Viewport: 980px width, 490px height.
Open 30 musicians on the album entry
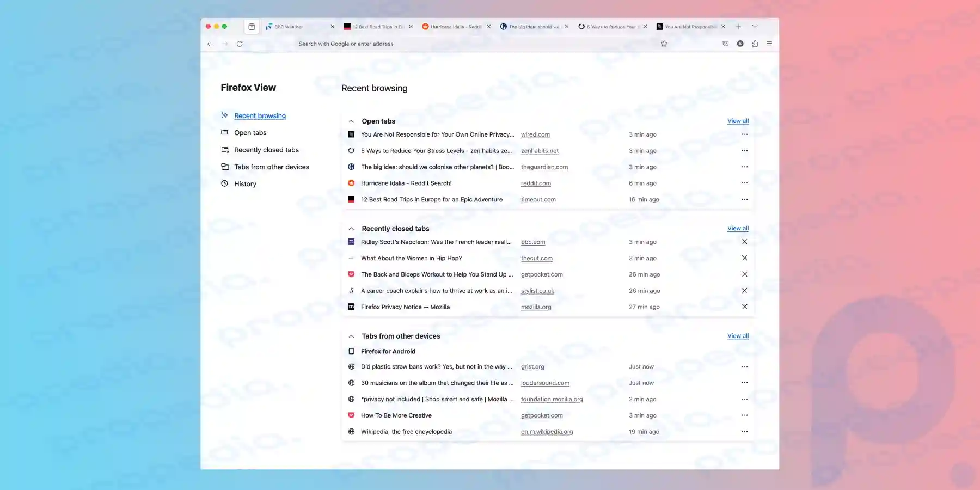(437, 383)
